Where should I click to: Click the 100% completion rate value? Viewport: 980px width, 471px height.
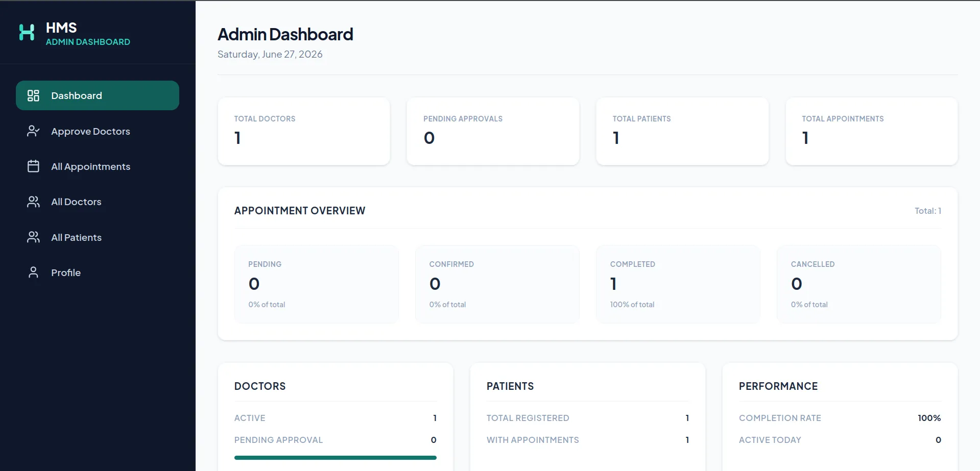[929, 418]
